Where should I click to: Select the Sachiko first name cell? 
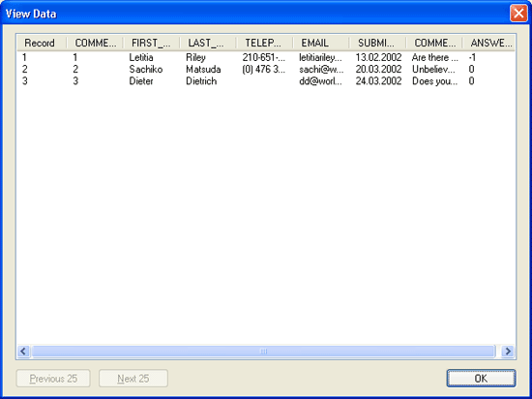click(146, 70)
